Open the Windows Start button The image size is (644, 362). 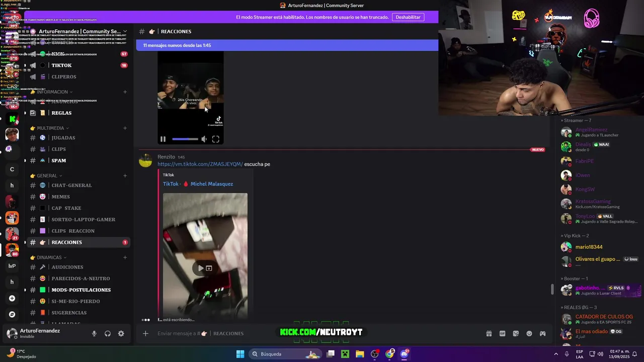click(x=240, y=354)
